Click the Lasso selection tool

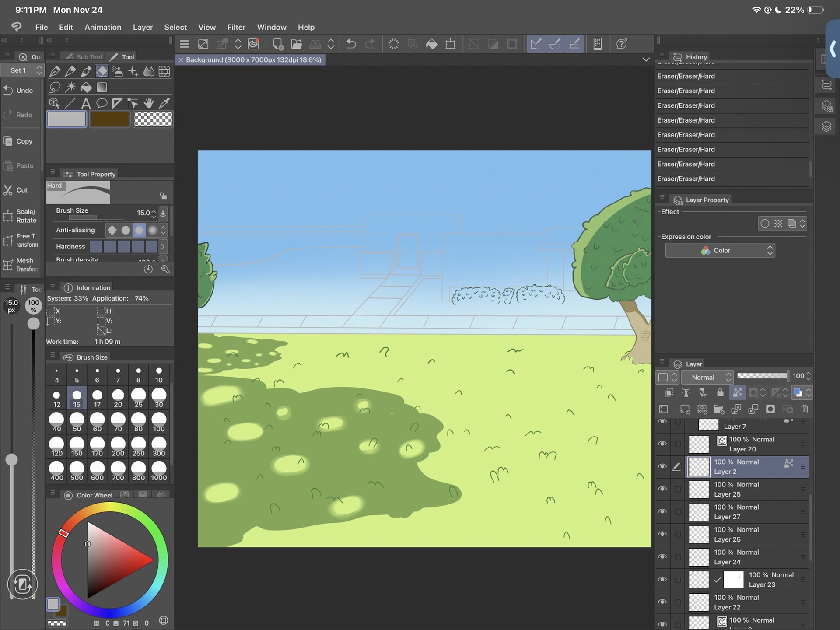point(55,87)
